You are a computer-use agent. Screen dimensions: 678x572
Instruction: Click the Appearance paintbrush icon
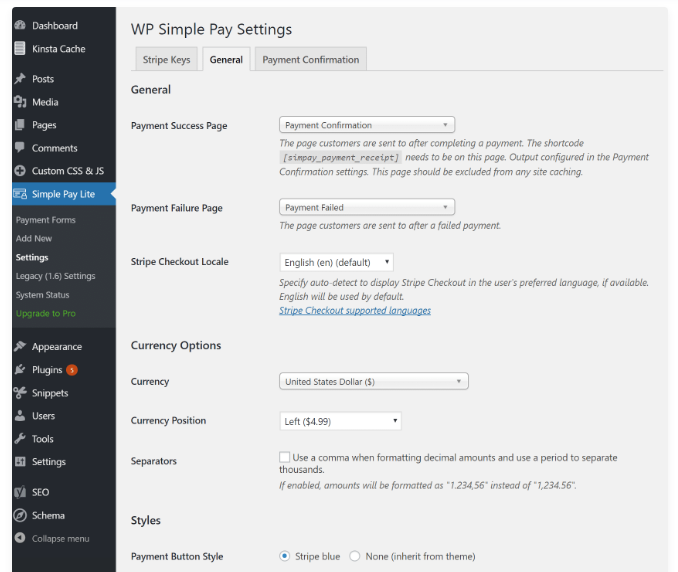(x=20, y=346)
